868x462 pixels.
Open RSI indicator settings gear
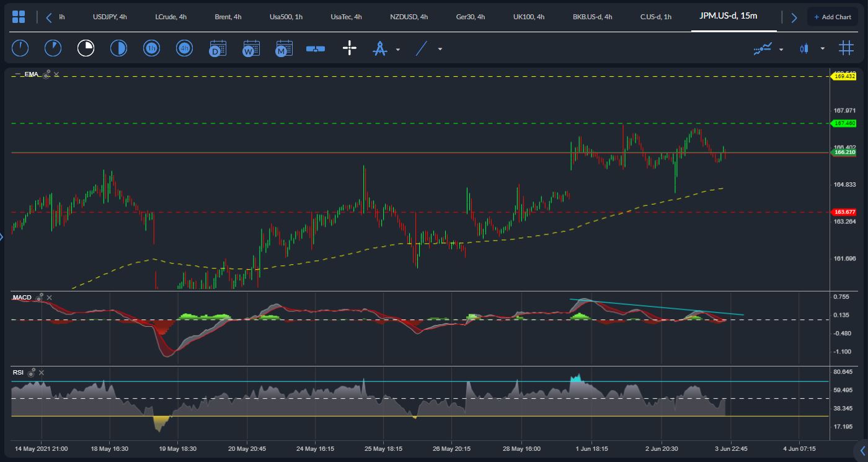click(x=32, y=372)
